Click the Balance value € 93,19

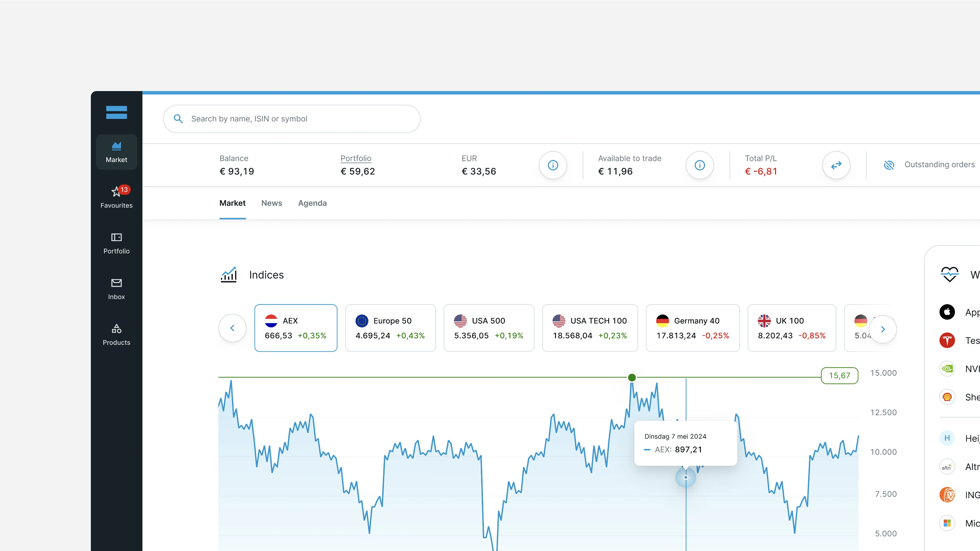click(x=237, y=172)
